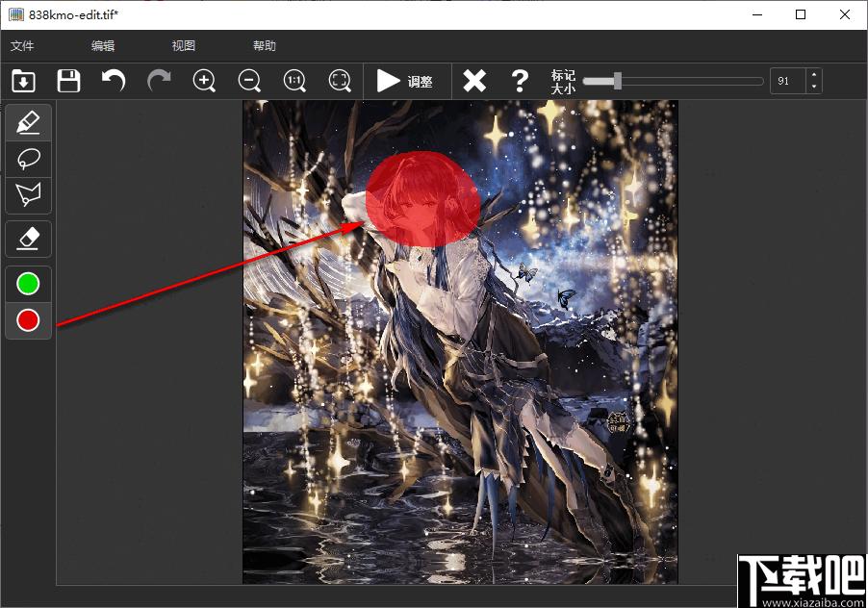Close the 838kmo-edit.tif window

[845, 15]
